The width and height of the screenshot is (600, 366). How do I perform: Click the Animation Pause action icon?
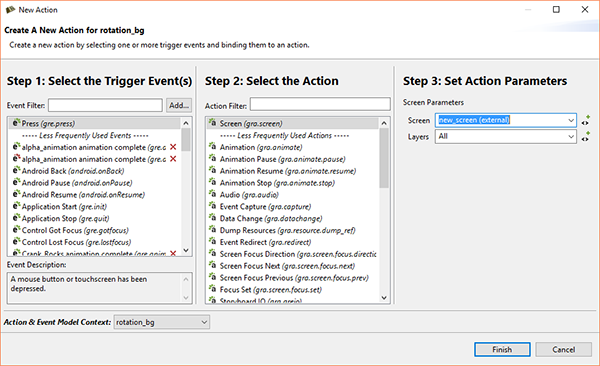click(212, 158)
